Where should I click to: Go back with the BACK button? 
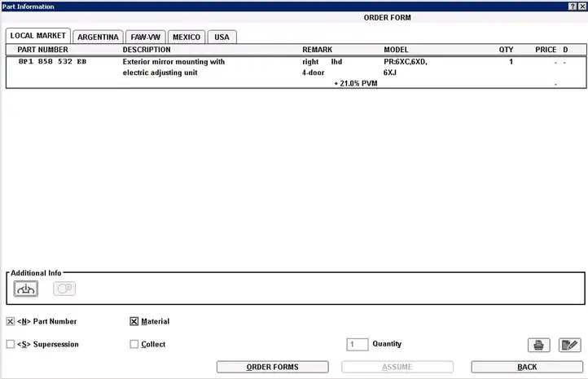527,367
